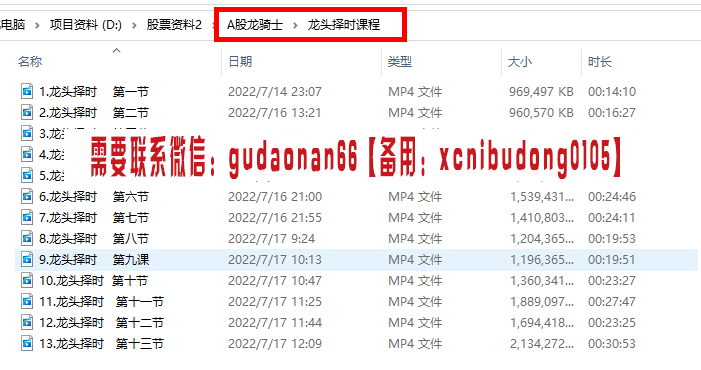Click the MP4 icon of 1.龙头择时 第一节

point(27,91)
